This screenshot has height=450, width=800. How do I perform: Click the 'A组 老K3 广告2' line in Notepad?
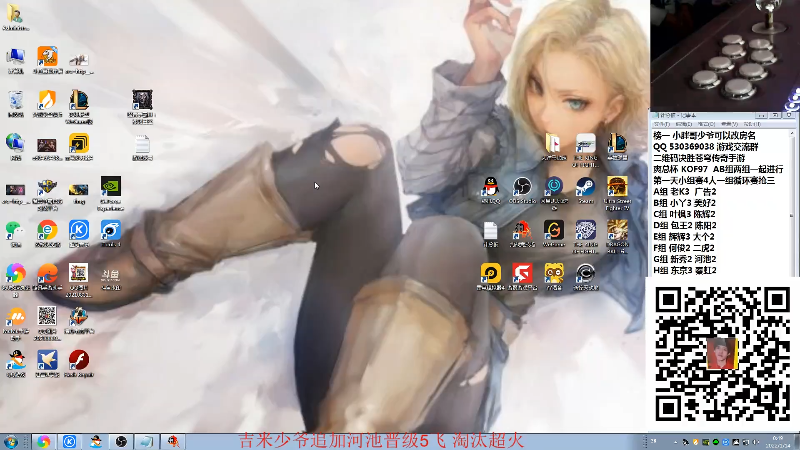pyautogui.click(x=685, y=191)
